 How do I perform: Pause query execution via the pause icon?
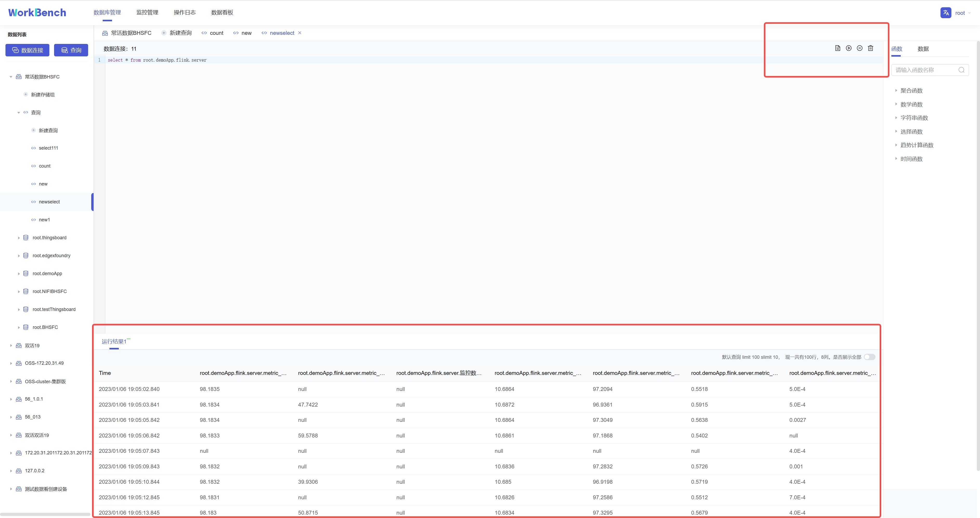860,48
